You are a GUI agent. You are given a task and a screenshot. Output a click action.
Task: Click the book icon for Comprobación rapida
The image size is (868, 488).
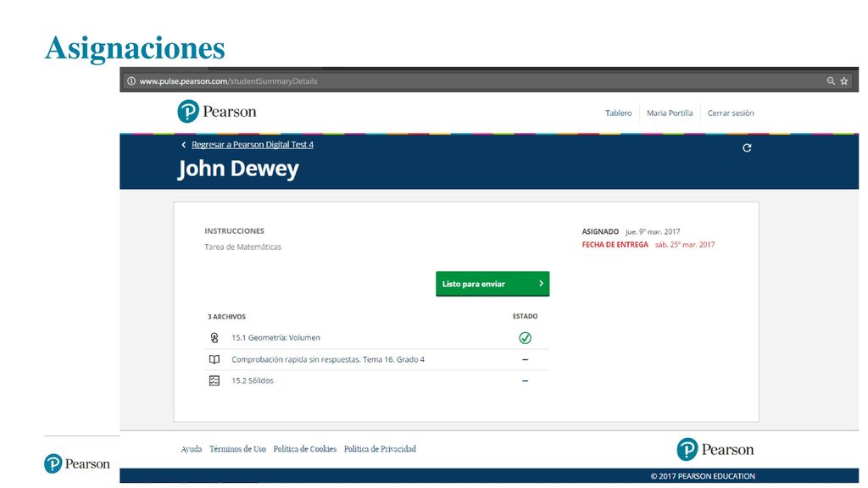214,359
